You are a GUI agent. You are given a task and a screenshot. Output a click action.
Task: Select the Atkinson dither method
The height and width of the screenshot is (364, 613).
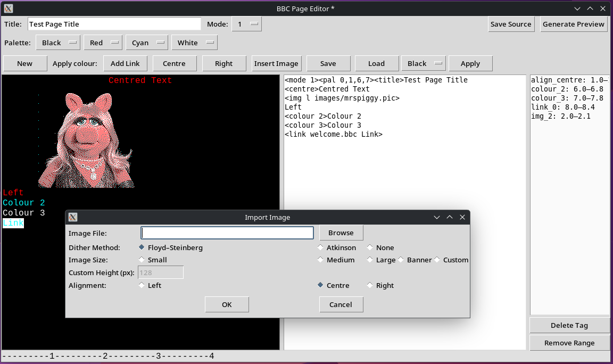[x=320, y=247]
